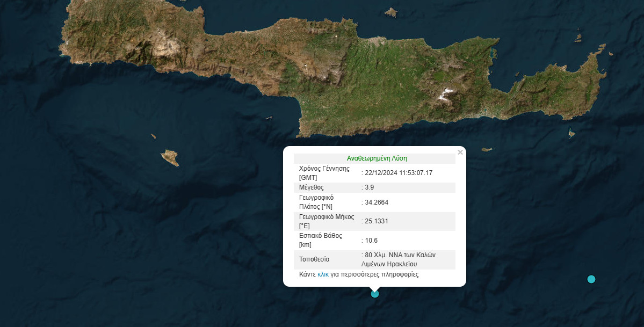Click the focal depth value 10.6
Image resolution: width=644 pixels, height=327 pixels.
[371, 240]
